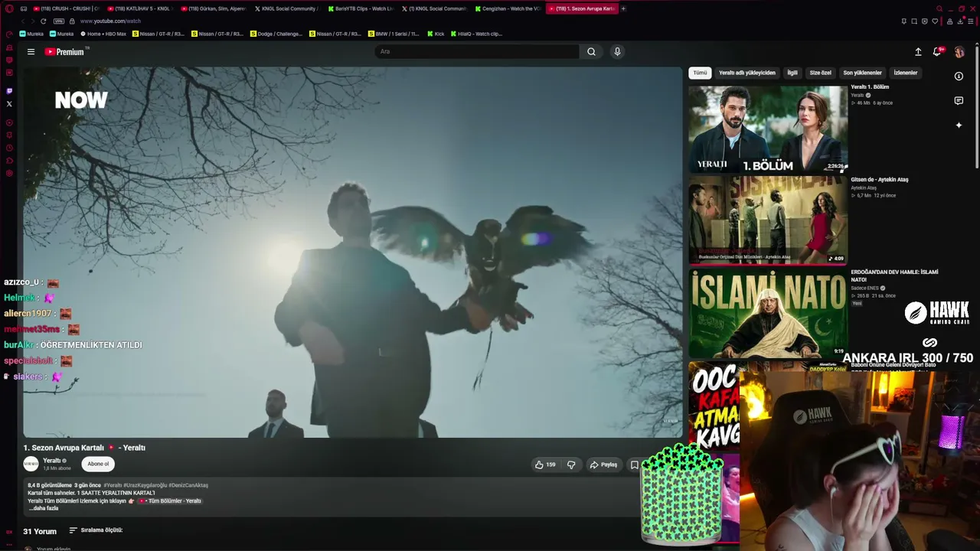Switch to 'BarisYTB Clips' browser tab
This screenshot has height=551, width=980.
click(360, 8)
